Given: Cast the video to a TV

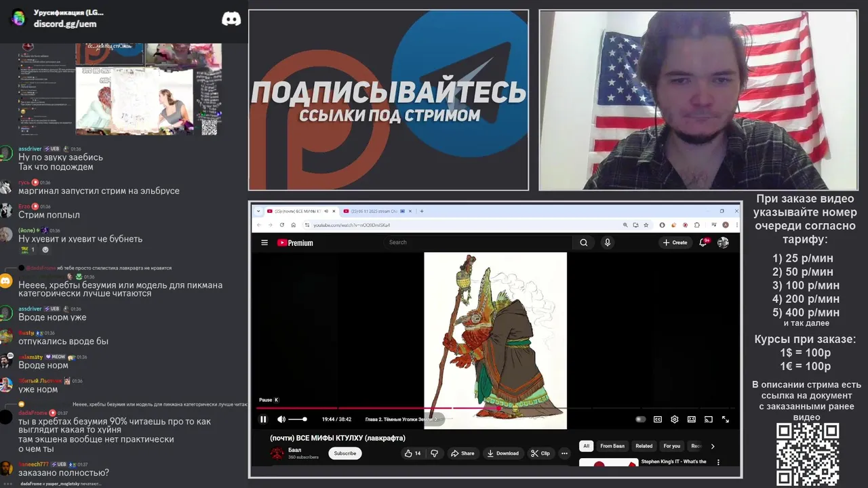Looking at the screenshot, I should pos(709,420).
